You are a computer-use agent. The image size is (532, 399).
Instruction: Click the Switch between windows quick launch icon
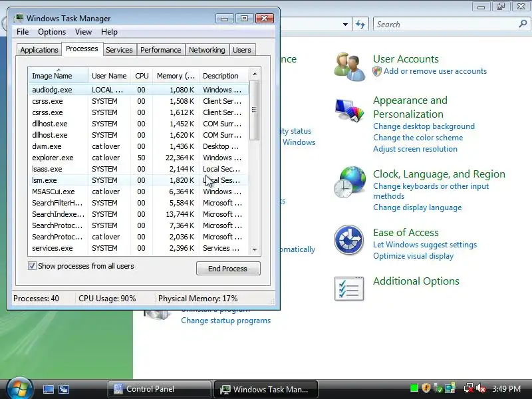click(64, 389)
